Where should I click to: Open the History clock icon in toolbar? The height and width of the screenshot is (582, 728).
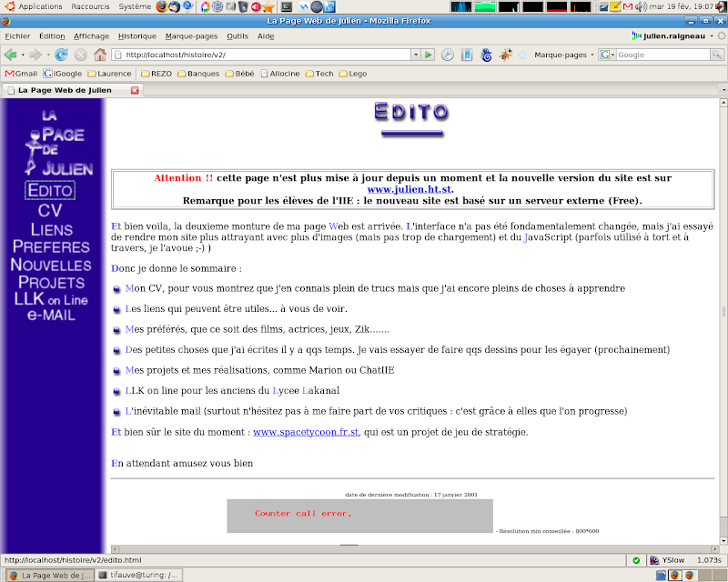[x=447, y=55]
